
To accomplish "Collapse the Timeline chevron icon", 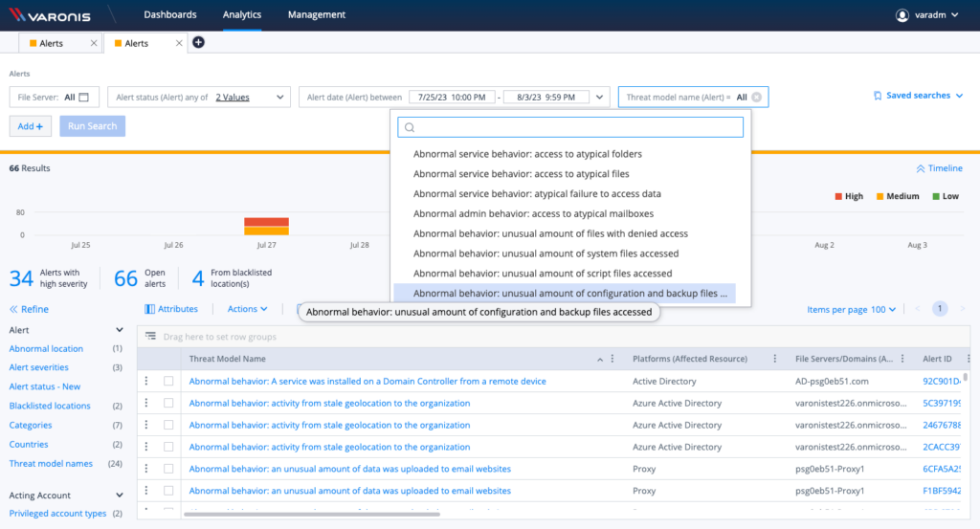I will pyautogui.click(x=921, y=168).
